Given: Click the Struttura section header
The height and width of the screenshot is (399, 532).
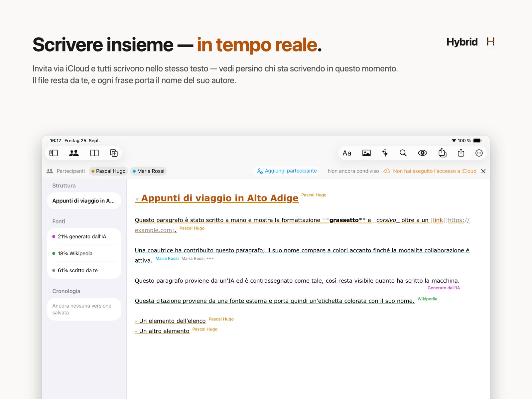Looking at the screenshot, I should 64,186.
